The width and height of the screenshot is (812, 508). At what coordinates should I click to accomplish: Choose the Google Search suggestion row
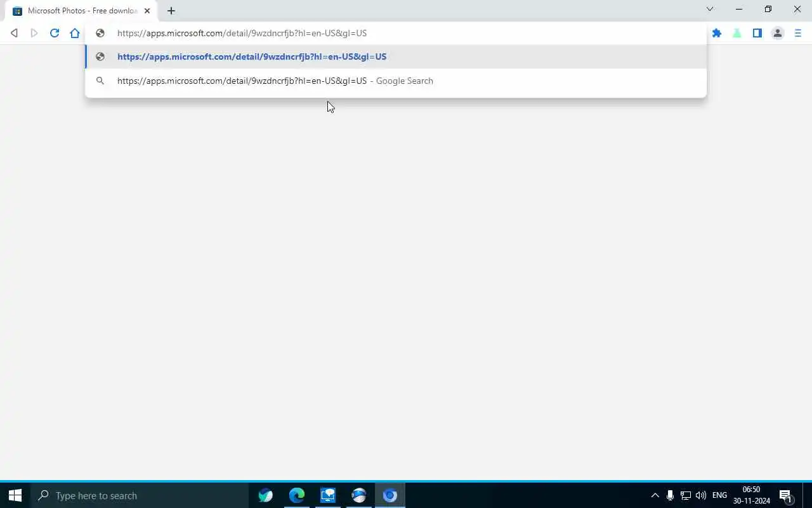pyautogui.click(x=396, y=81)
